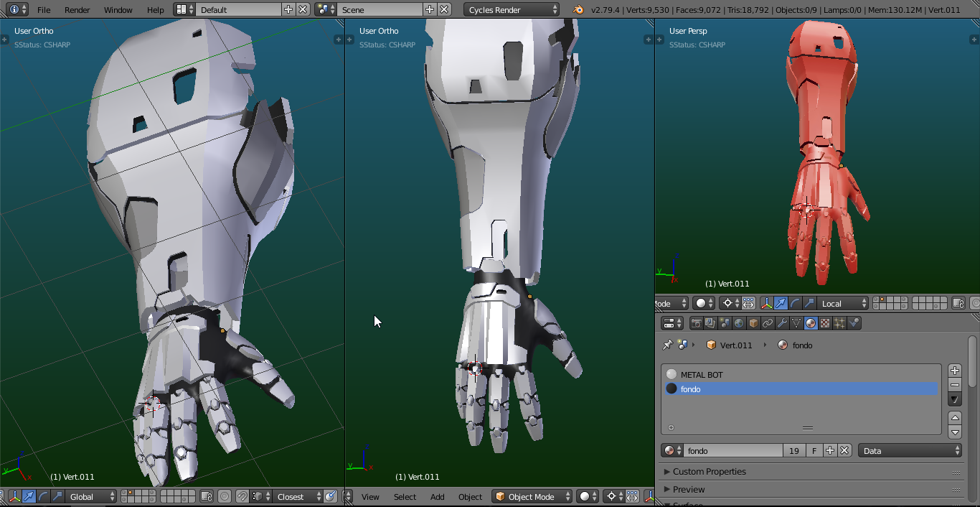Open Global orientation dropdown in left viewport
980x507 pixels.
pyautogui.click(x=91, y=496)
